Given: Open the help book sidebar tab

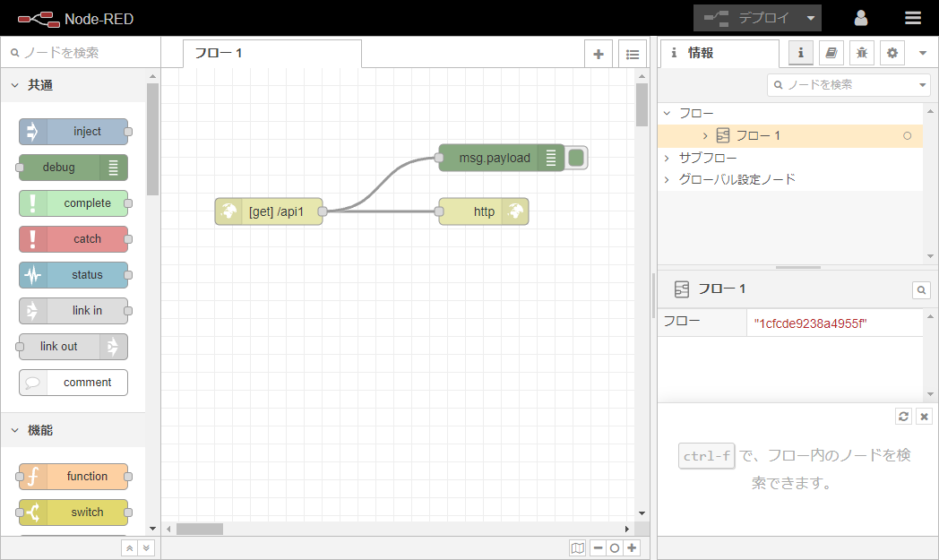Looking at the screenshot, I should (x=831, y=53).
